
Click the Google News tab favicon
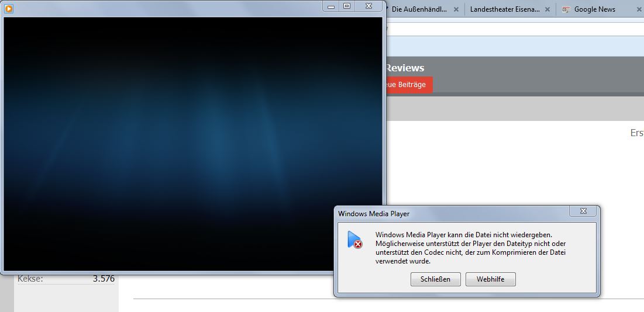(566, 9)
